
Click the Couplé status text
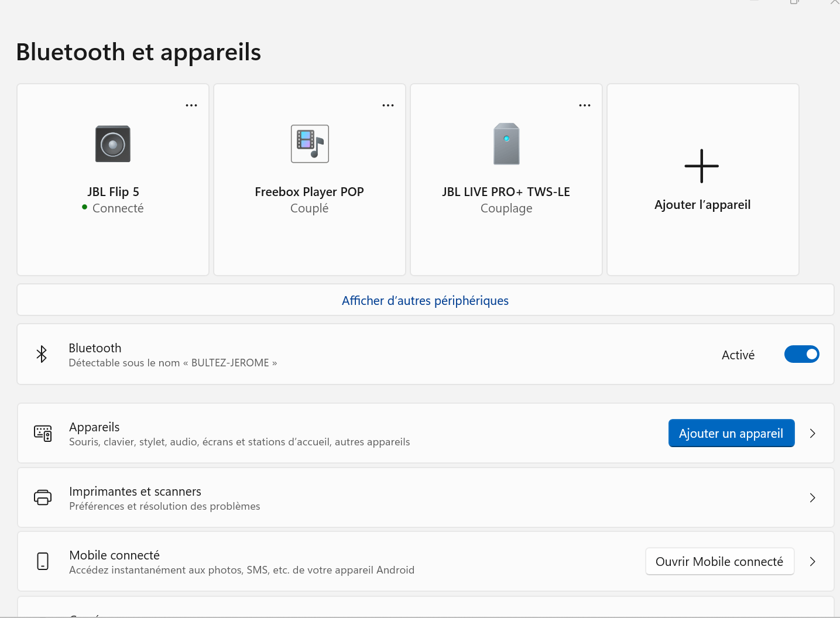pos(310,209)
